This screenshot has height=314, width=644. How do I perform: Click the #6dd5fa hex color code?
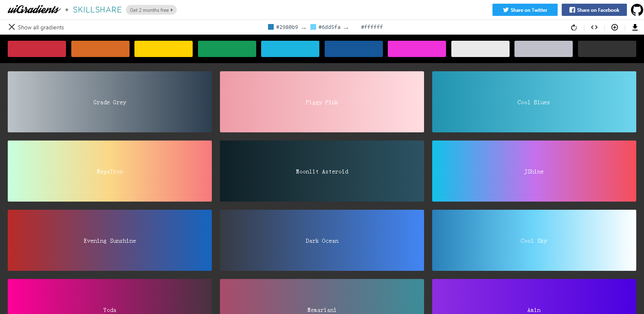(x=330, y=27)
